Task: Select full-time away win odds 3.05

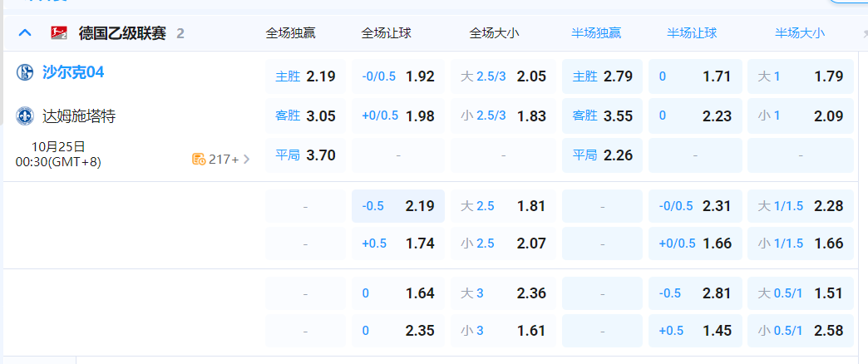Action: coord(305,116)
